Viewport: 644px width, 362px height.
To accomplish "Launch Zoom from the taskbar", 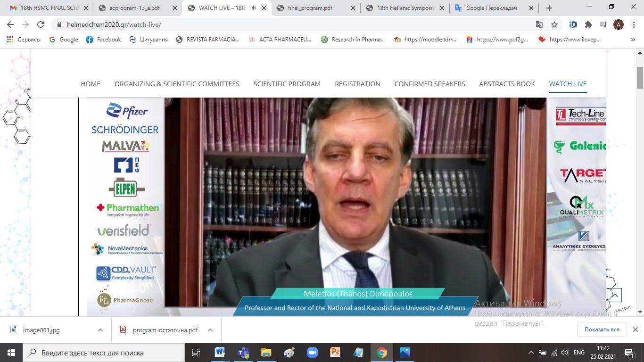I will [x=313, y=353].
